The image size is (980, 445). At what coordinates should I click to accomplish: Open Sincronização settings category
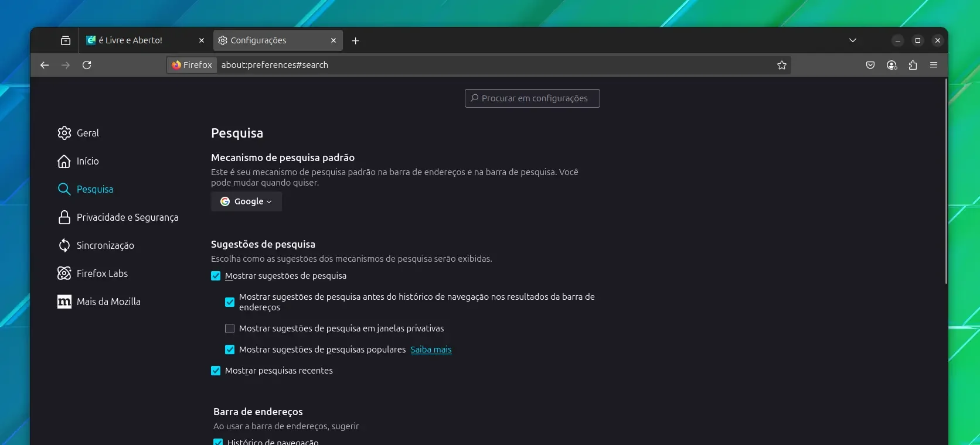tap(96, 245)
